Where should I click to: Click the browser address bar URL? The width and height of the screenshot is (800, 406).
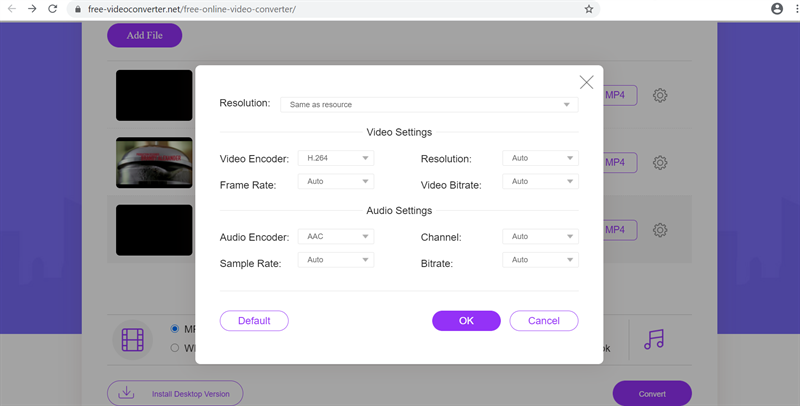tap(191, 9)
